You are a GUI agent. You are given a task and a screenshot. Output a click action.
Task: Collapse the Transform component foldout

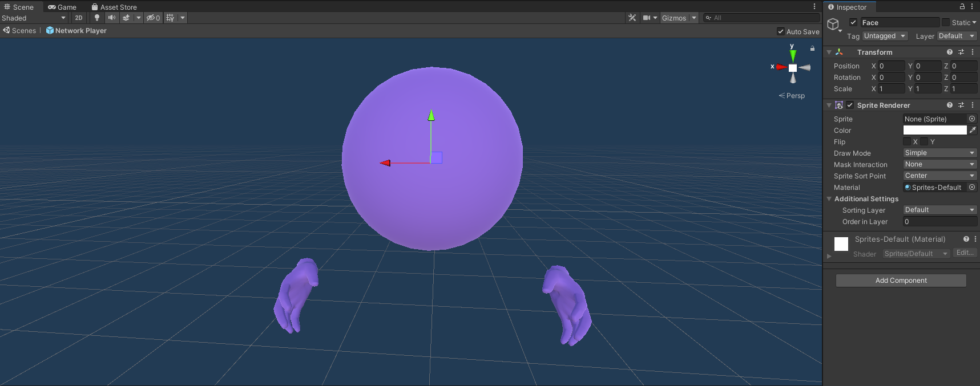pos(829,52)
